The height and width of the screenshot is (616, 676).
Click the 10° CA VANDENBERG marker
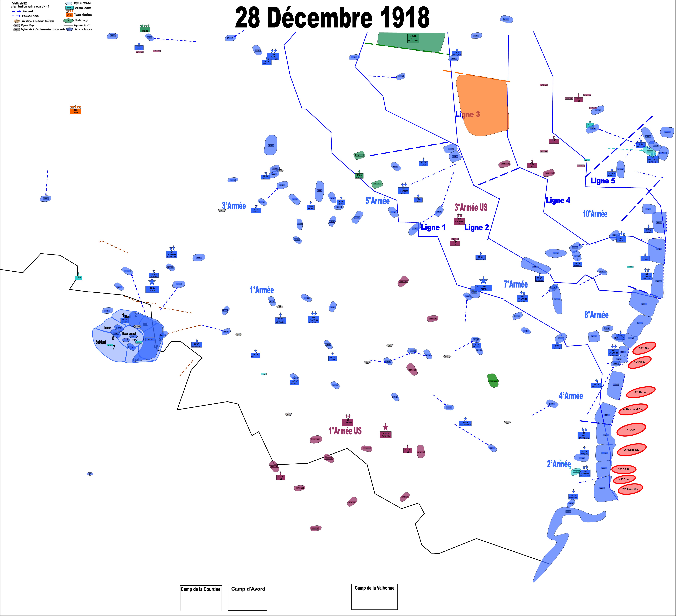click(x=596, y=385)
